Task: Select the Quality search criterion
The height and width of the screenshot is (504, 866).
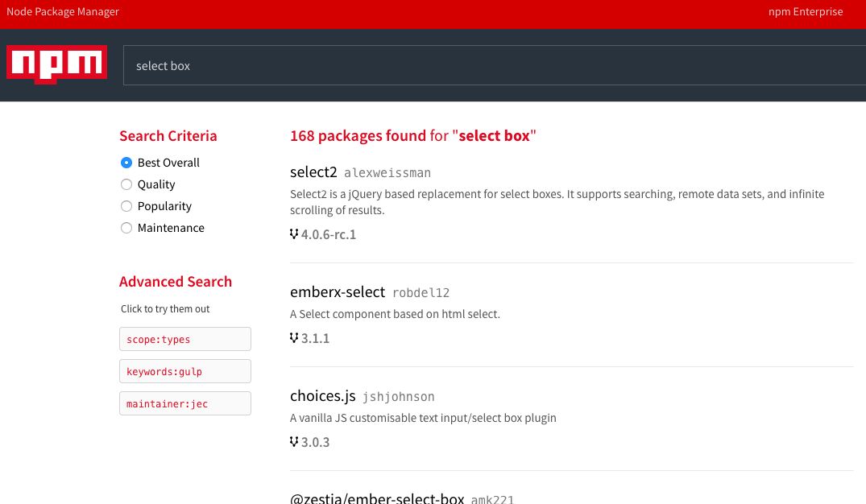Action: [x=126, y=184]
